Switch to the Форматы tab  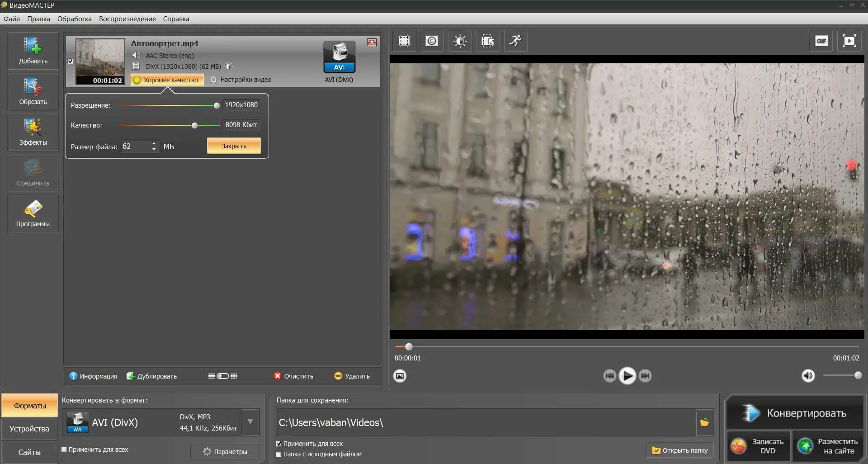29,406
